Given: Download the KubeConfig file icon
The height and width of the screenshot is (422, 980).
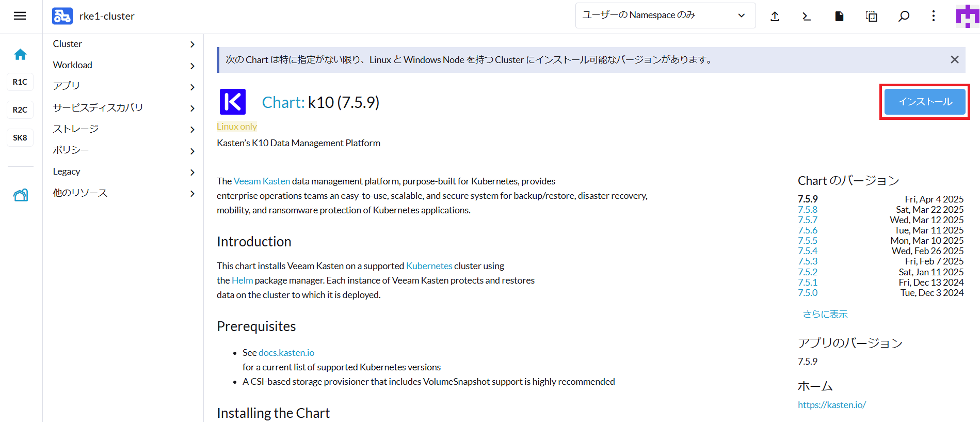Looking at the screenshot, I should coord(839,16).
